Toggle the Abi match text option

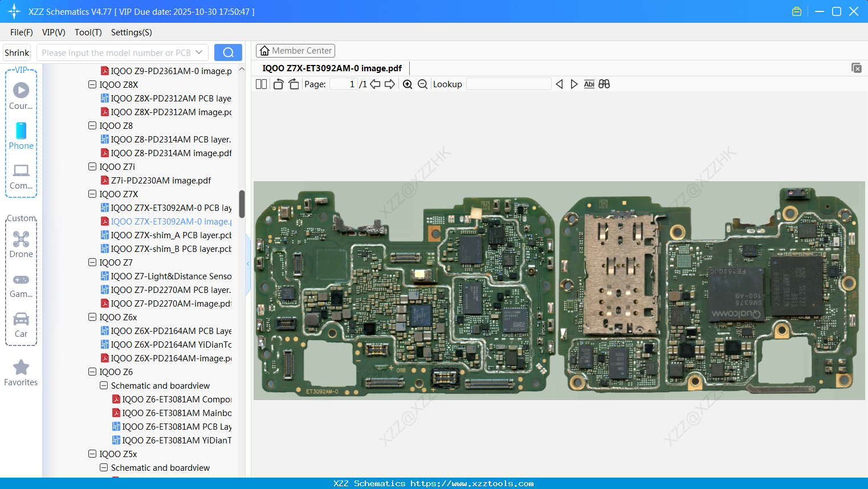[x=589, y=84]
